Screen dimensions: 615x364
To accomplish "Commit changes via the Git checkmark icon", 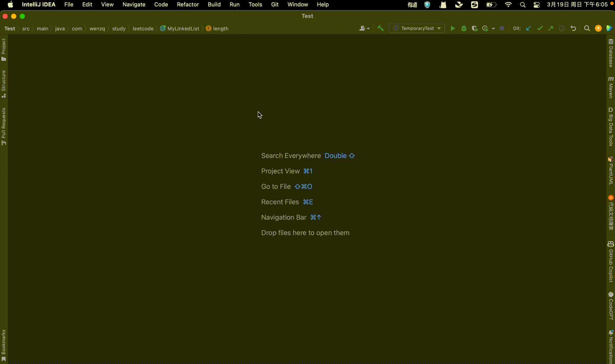I will pyautogui.click(x=539, y=28).
